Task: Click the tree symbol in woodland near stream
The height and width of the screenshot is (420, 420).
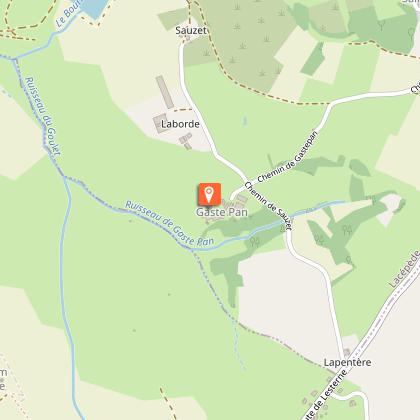Action: tap(255, 241)
